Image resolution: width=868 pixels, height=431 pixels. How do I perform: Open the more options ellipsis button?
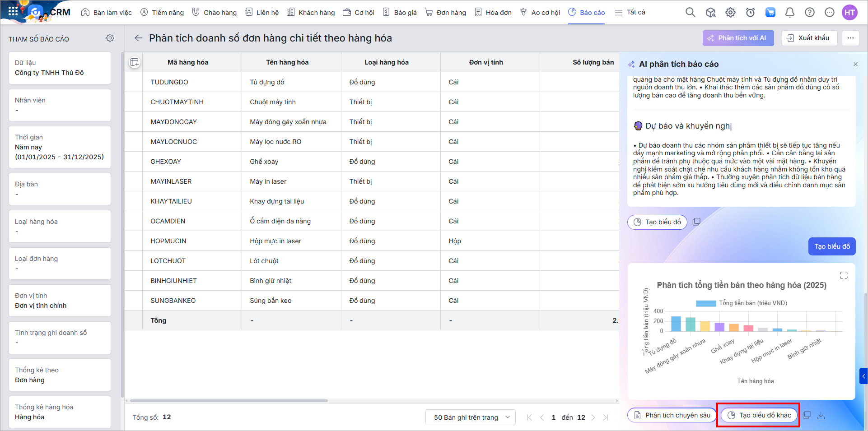tap(850, 38)
